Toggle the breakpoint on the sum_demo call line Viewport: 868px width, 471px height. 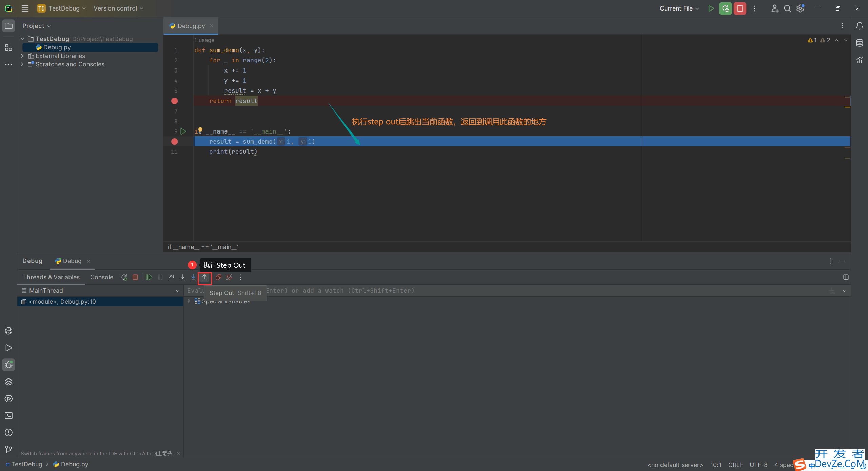click(175, 142)
